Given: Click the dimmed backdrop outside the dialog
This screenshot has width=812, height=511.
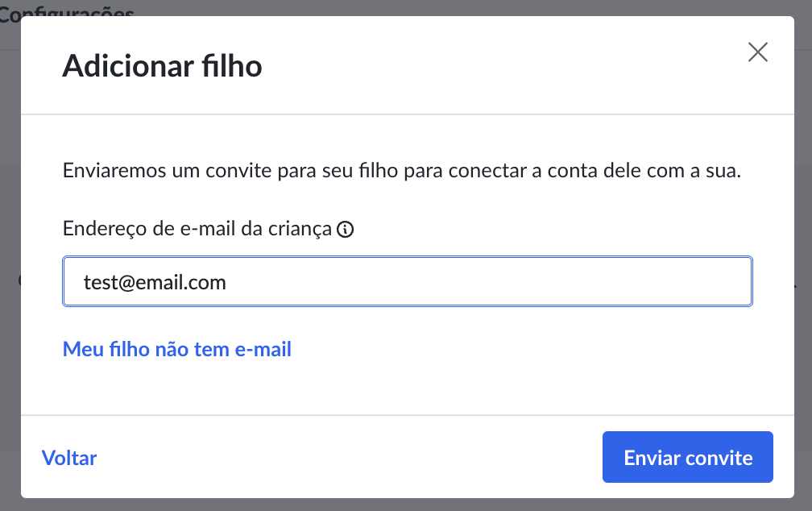Looking at the screenshot, I should [x=10, y=363].
